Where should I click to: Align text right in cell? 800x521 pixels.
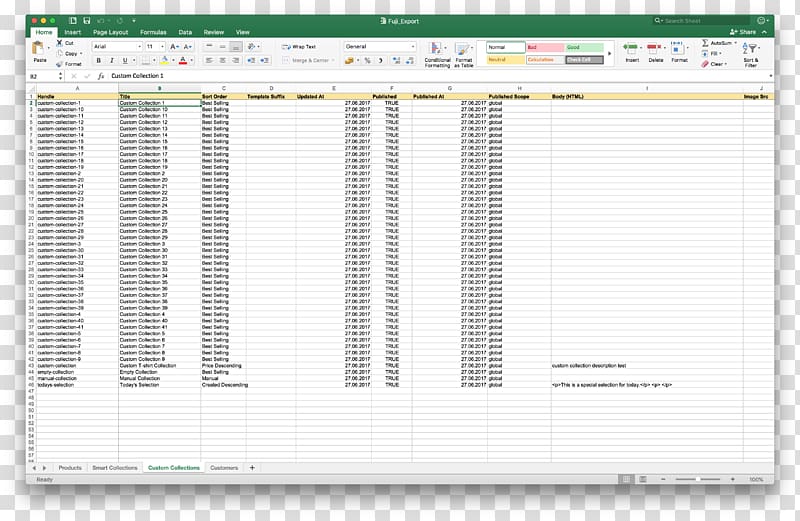click(x=235, y=60)
